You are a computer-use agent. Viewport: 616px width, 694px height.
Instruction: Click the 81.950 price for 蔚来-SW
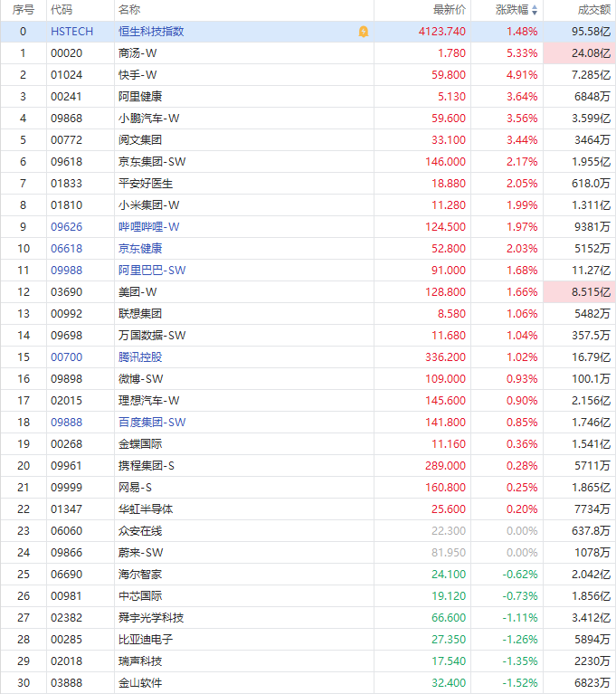point(449,552)
